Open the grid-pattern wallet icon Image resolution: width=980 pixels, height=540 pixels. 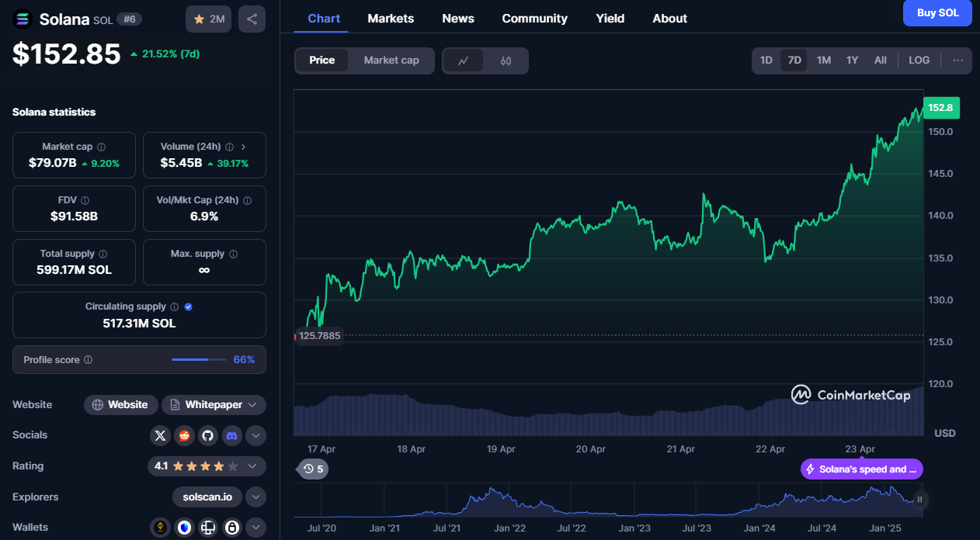pyautogui.click(x=207, y=528)
